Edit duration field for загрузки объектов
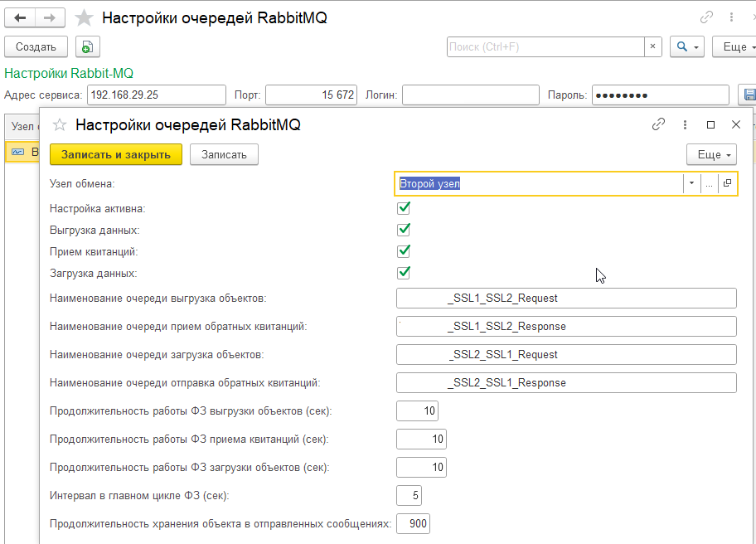The image size is (756, 544). click(x=421, y=467)
